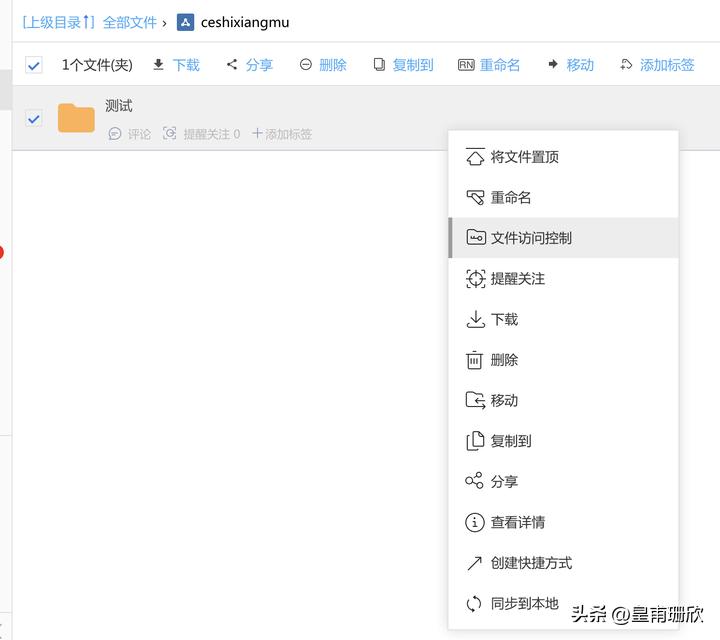Click the 分享 text button in toolbar
This screenshot has height=640, width=720.
[x=259, y=65]
